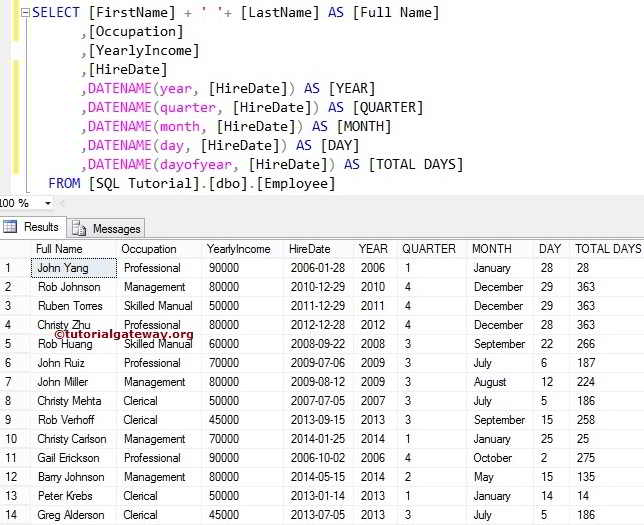Image resolution: width=644 pixels, height=525 pixels.
Task: Click the Ruben Torres cell
Action: [x=74, y=306]
